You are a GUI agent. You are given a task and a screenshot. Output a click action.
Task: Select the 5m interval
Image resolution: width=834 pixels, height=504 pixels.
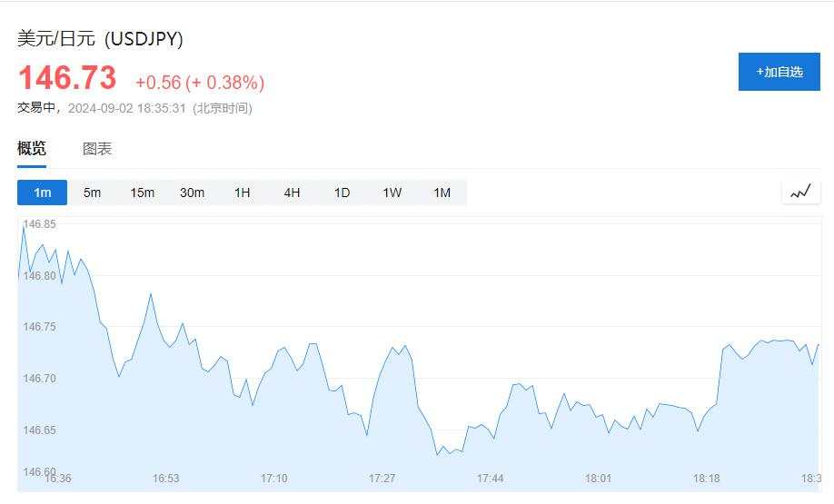point(92,193)
